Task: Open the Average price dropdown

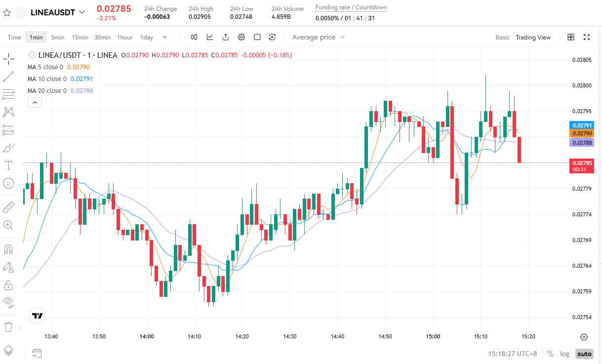Action: [319, 37]
